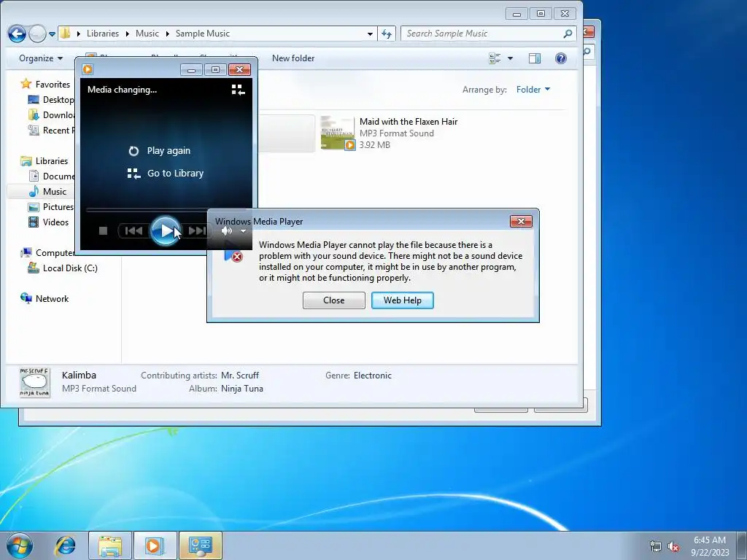Click the muted volume tray icon
Viewport: 747px width, 560px height.
pyautogui.click(x=673, y=546)
